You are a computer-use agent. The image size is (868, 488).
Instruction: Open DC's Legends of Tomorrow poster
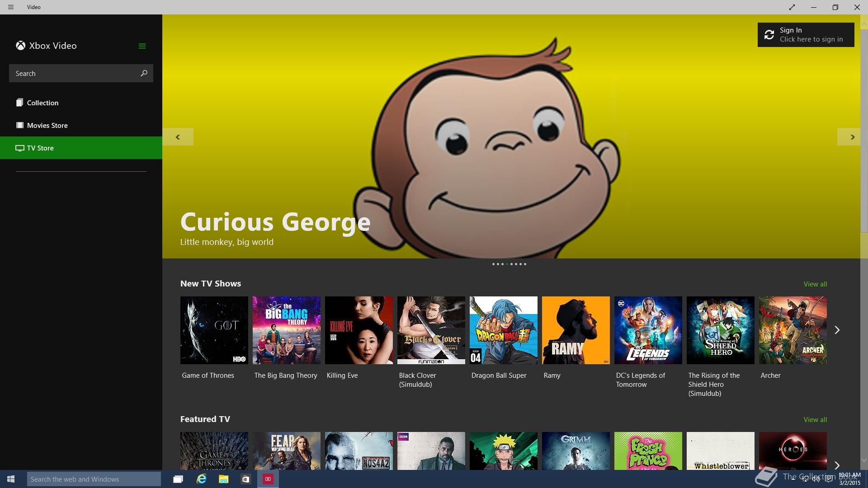coord(648,330)
